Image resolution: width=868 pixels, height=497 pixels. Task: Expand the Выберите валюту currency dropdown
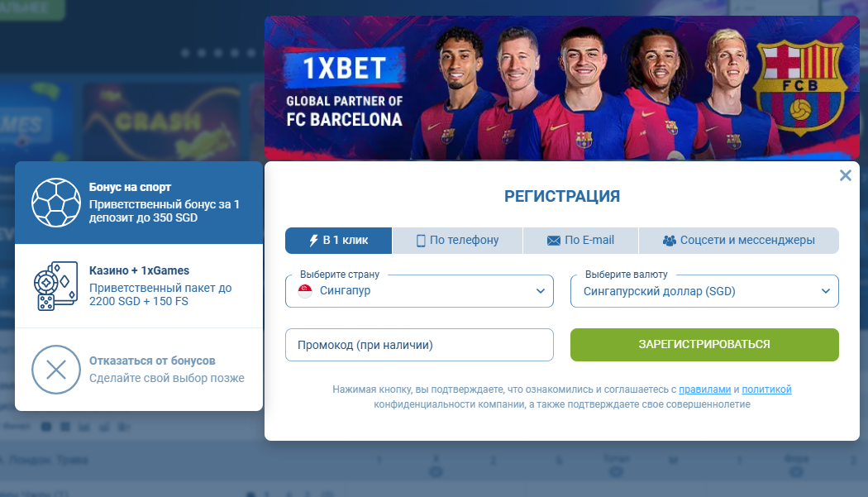pos(704,291)
